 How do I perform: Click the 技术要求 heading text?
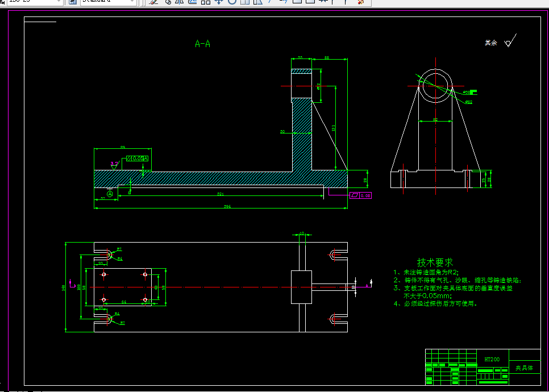[x=435, y=262]
